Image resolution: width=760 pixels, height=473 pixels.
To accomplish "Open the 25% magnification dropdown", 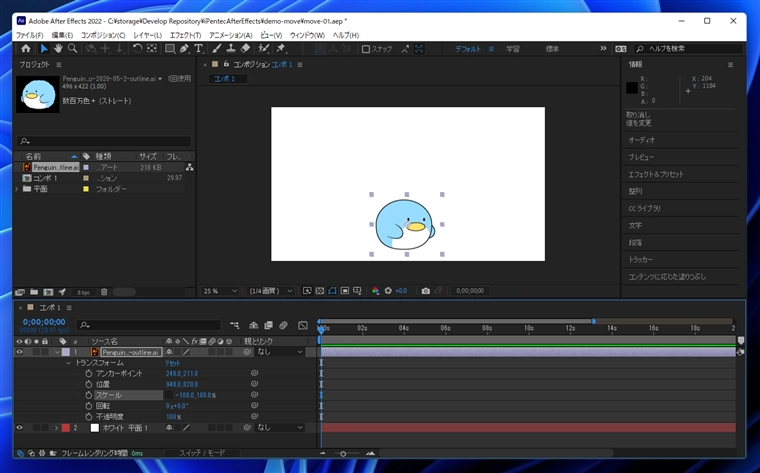I will pos(220,291).
